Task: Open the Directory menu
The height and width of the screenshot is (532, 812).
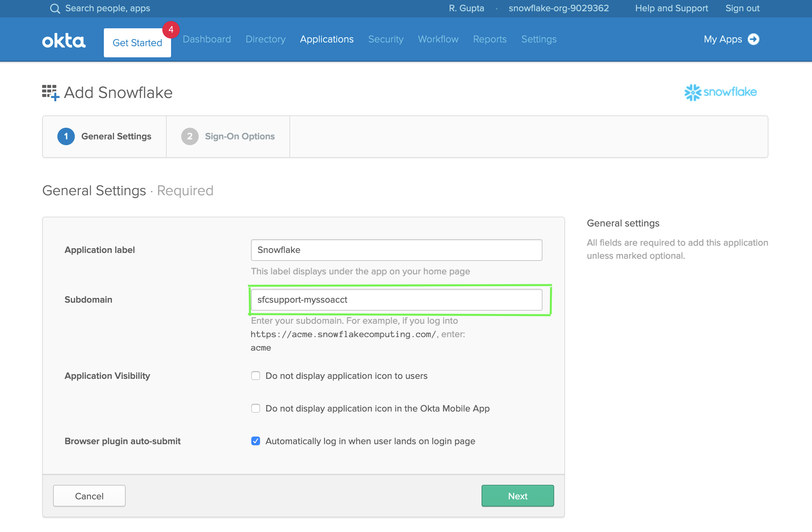Action: point(265,39)
